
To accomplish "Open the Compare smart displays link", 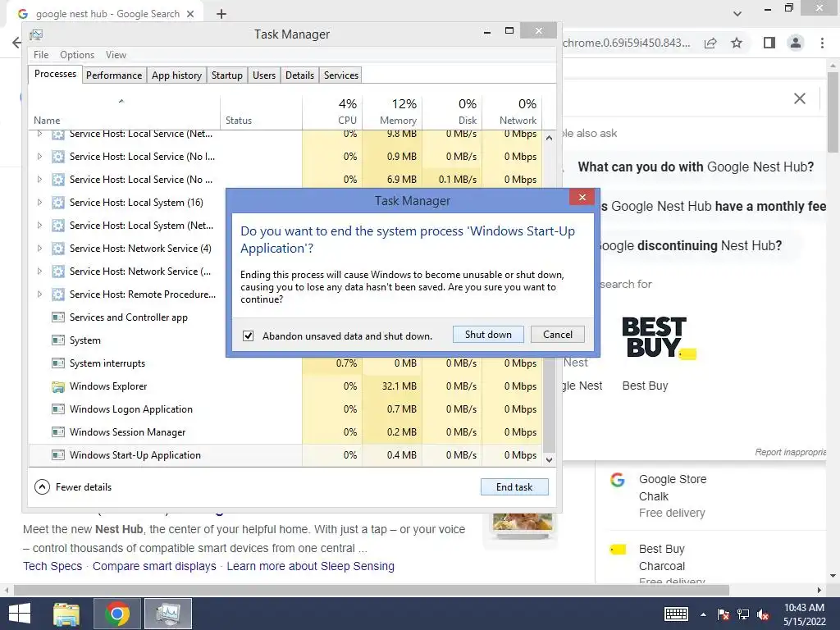I will click(154, 566).
